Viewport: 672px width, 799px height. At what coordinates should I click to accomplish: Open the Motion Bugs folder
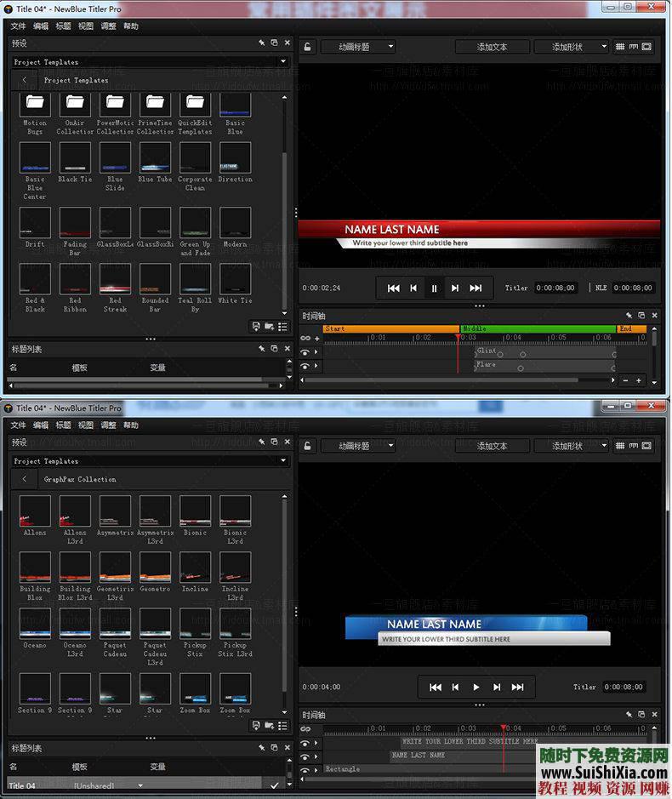click(x=35, y=104)
